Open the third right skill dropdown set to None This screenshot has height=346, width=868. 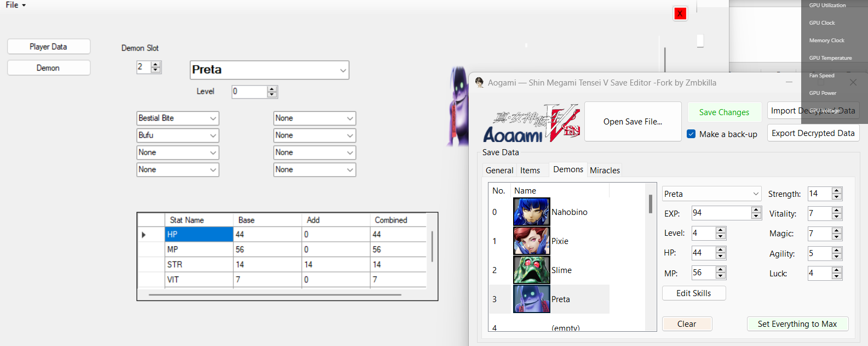350,152
